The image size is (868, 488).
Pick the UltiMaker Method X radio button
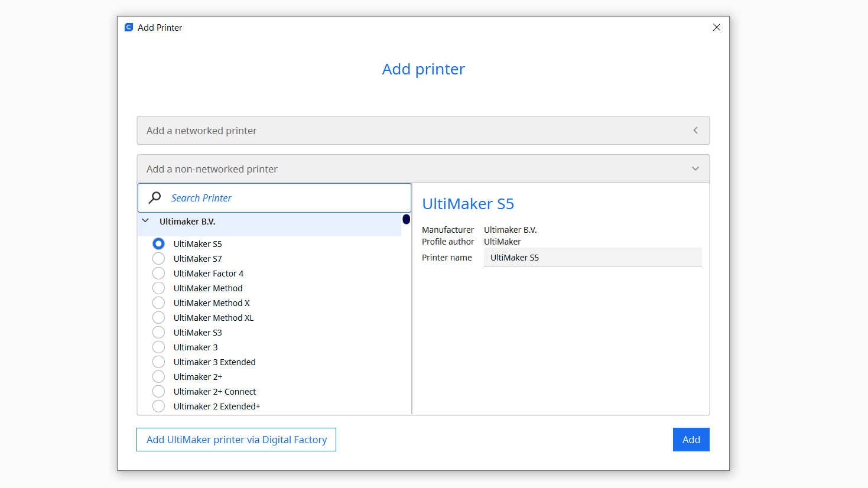158,302
